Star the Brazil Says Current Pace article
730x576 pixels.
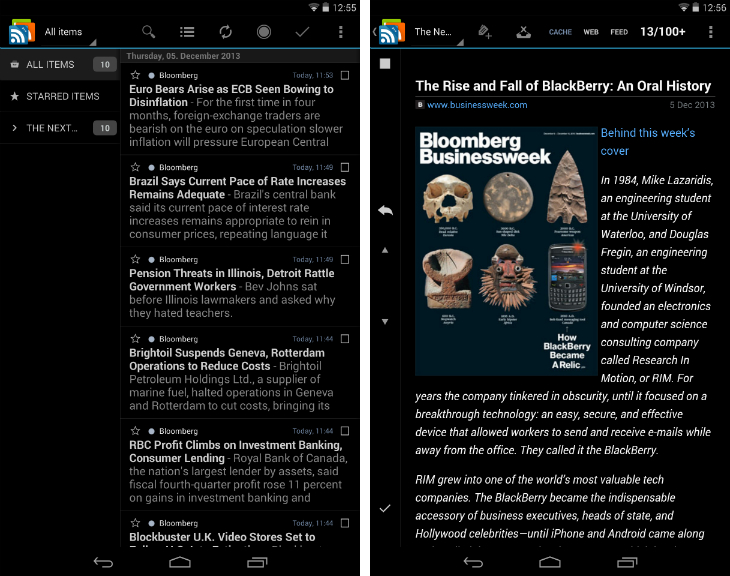[x=135, y=167]
